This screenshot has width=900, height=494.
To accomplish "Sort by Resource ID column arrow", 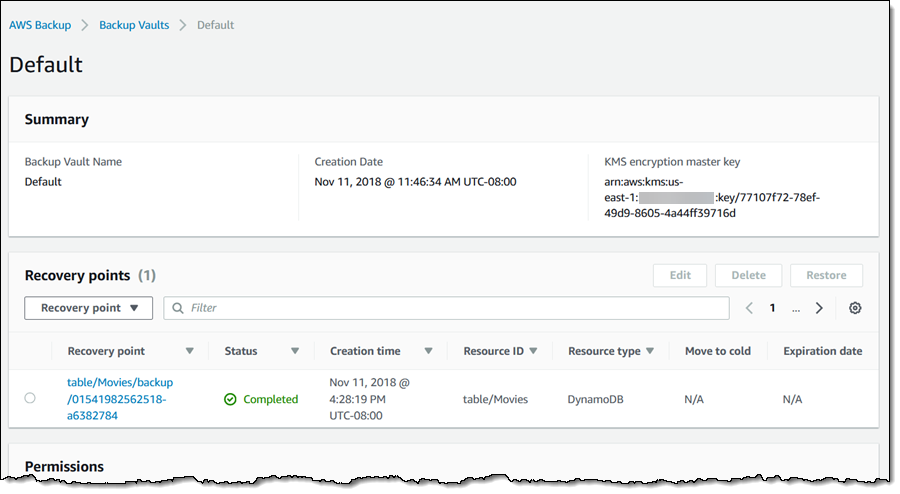I will coord(533,351).
